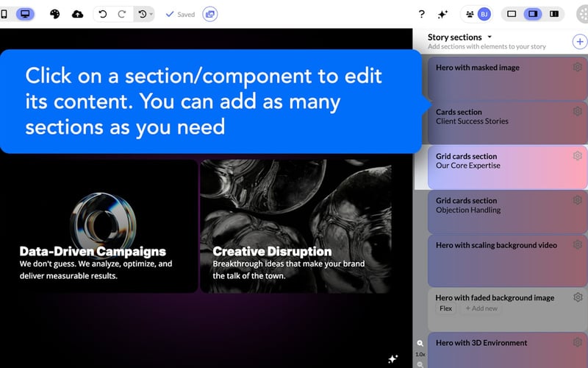Add a new story section
588x368 pixels.
[x=579, y=42]
